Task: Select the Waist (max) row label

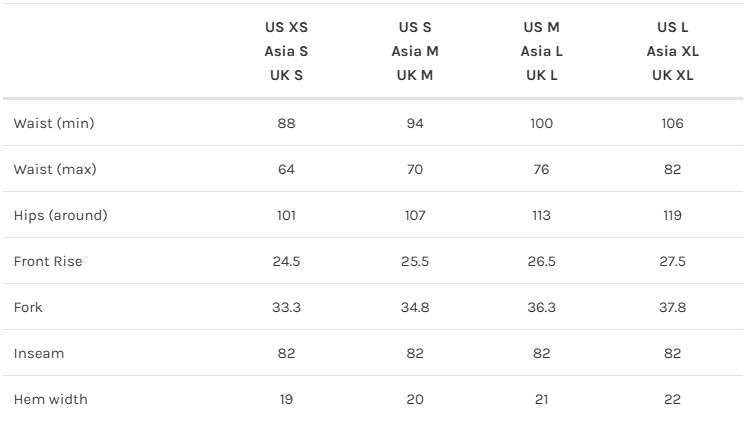Action: (55, 169)
